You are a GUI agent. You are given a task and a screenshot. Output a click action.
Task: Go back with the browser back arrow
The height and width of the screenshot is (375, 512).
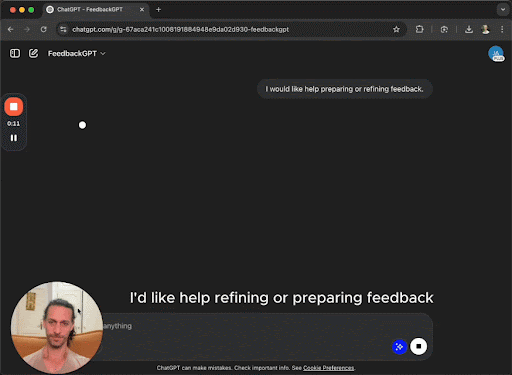(11, 29)
